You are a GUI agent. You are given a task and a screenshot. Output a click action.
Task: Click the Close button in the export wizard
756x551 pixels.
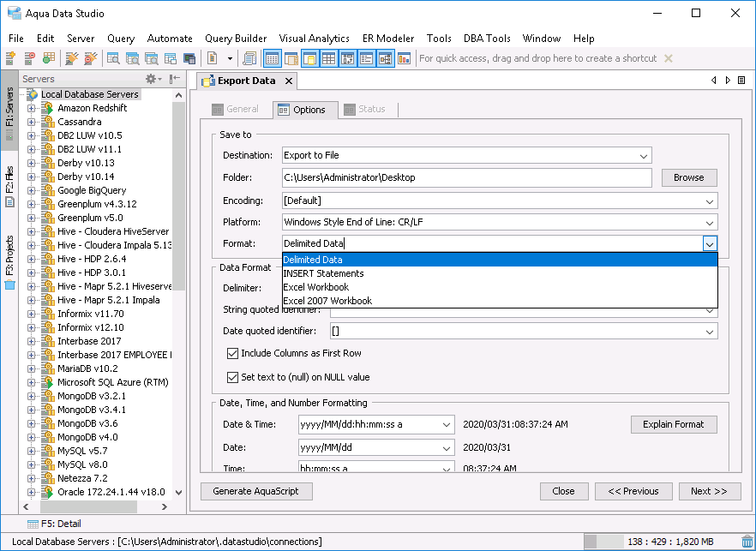click(563, 491)
